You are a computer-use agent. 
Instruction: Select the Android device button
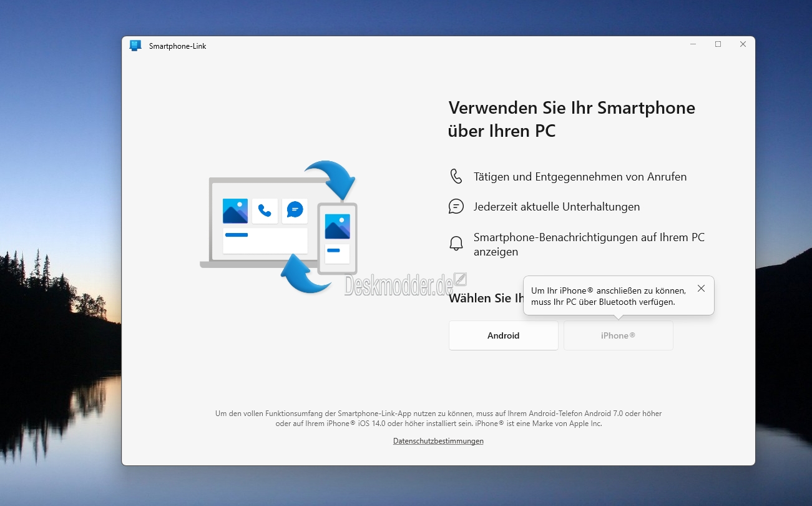(503, 335)
